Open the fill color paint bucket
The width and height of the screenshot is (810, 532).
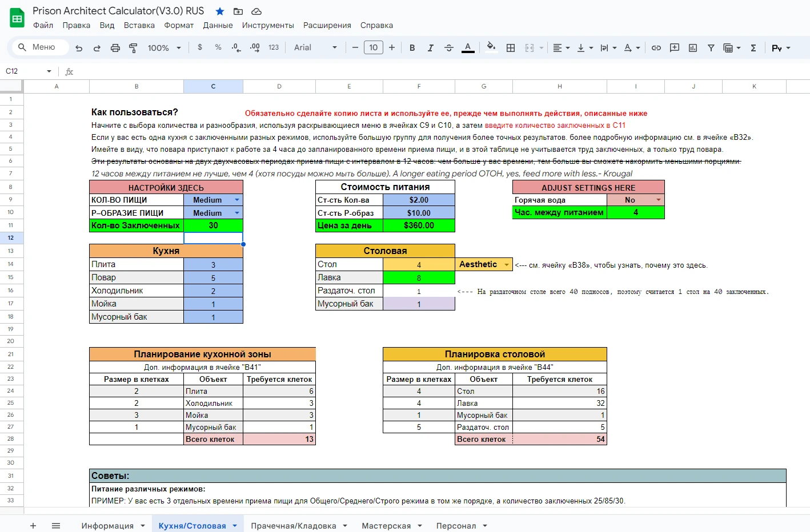pos(491,47)
